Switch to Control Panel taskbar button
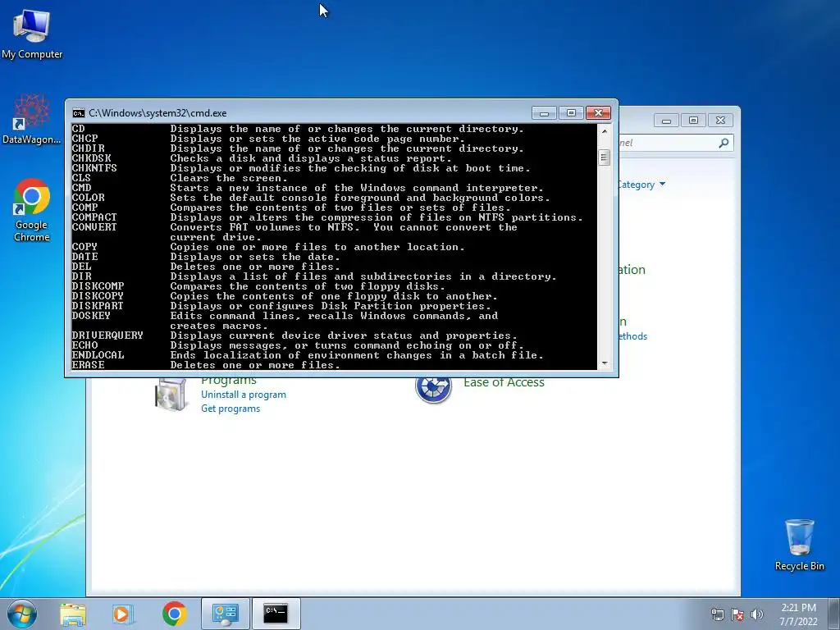This screenshot has height=630, width=840. click(225, 614)
